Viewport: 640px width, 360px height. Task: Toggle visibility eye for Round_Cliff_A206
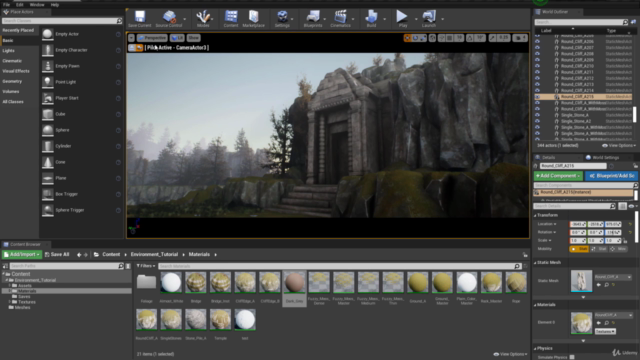pyautogui.click(x=537, y=41)
